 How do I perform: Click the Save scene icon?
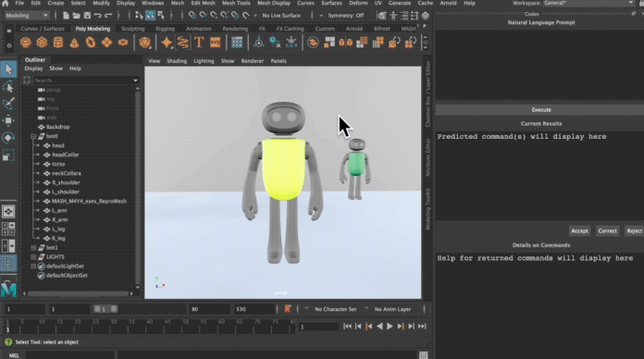coord(87,16)
